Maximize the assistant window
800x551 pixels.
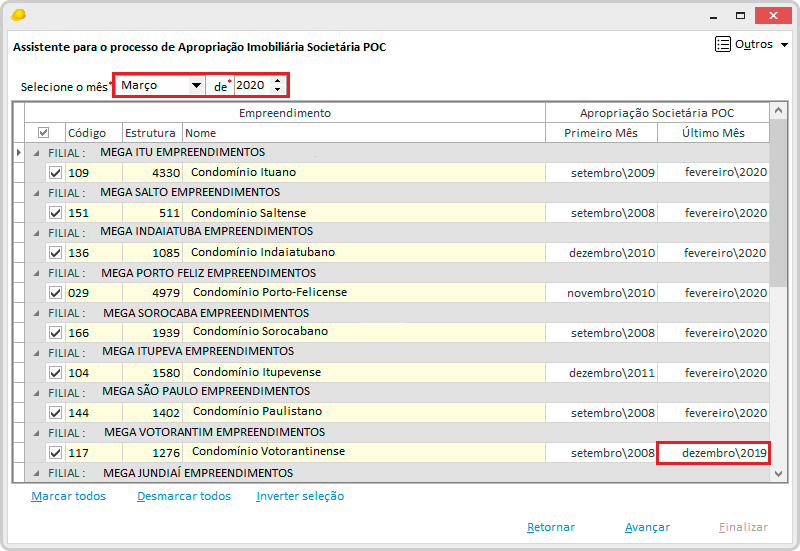740,16
